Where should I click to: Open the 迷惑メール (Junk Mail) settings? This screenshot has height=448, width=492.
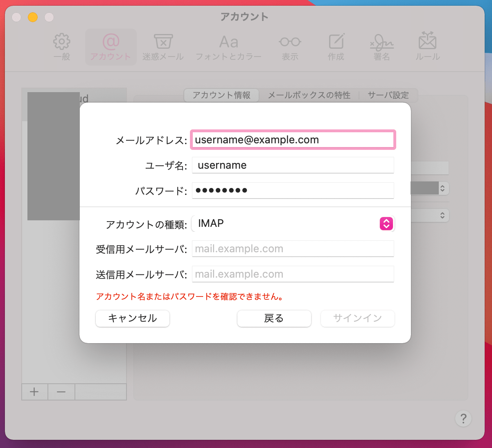[x=162, y=46]
